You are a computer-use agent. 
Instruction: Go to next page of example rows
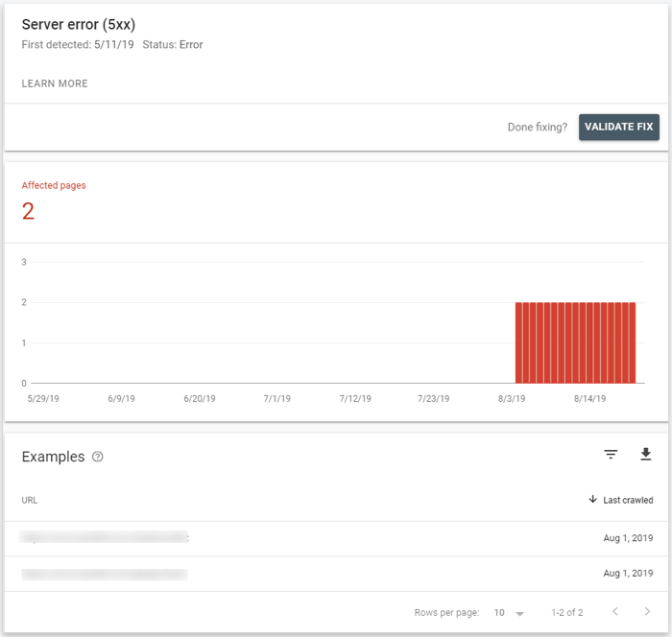[647, 612]
